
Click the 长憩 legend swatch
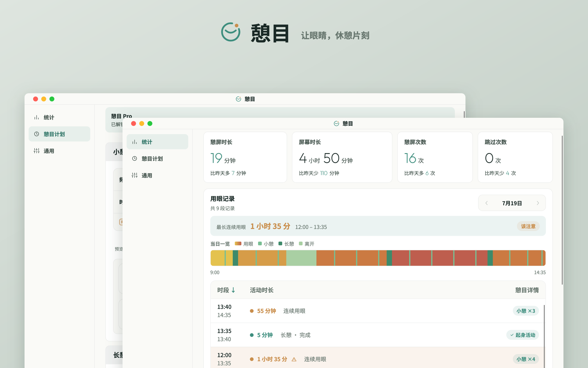coord(280,244)
